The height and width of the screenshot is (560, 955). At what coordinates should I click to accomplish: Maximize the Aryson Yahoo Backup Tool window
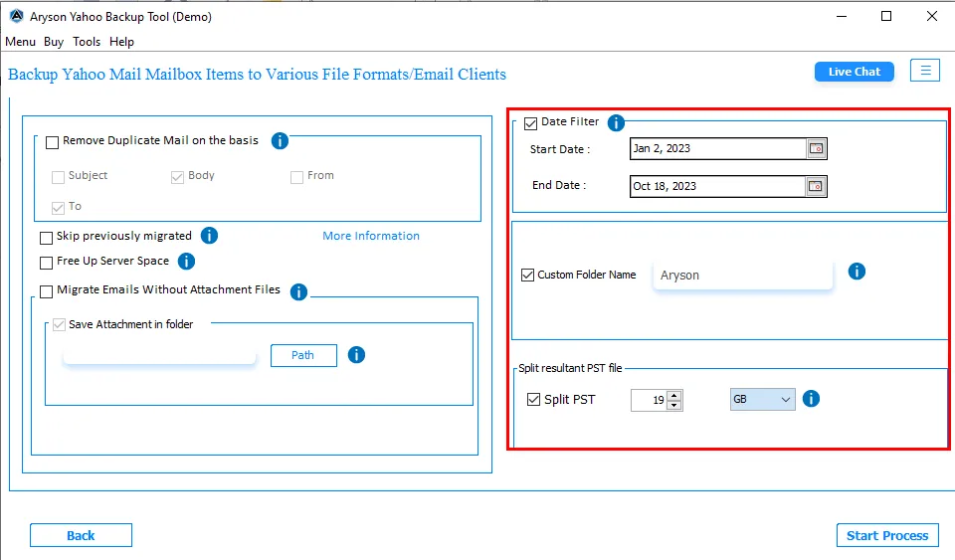[x=886, y=17]
